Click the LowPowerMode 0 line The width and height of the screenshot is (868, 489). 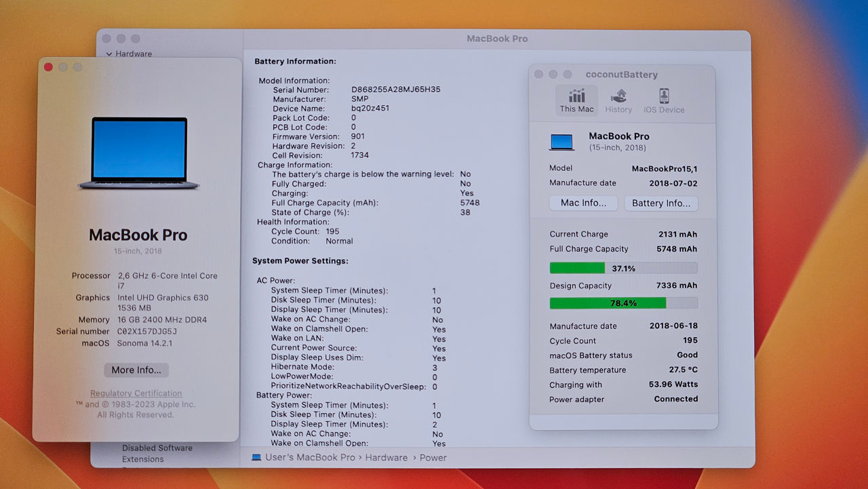[354, 377]
